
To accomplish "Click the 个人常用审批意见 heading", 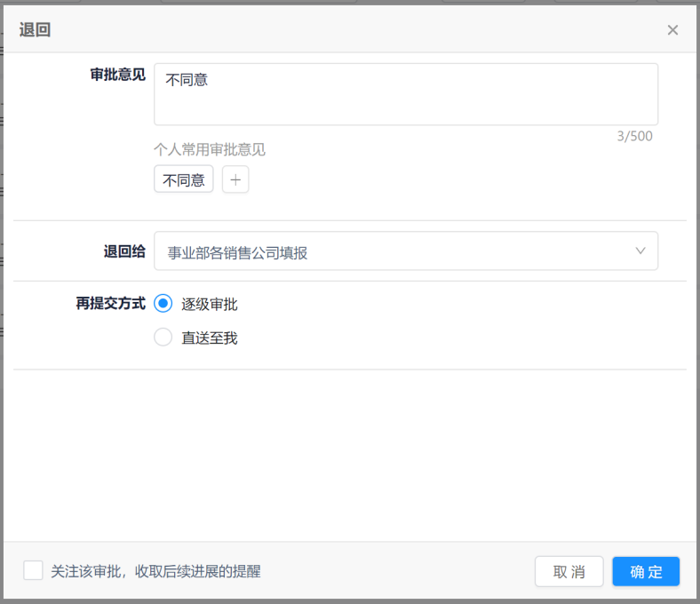I will [210, 149].
